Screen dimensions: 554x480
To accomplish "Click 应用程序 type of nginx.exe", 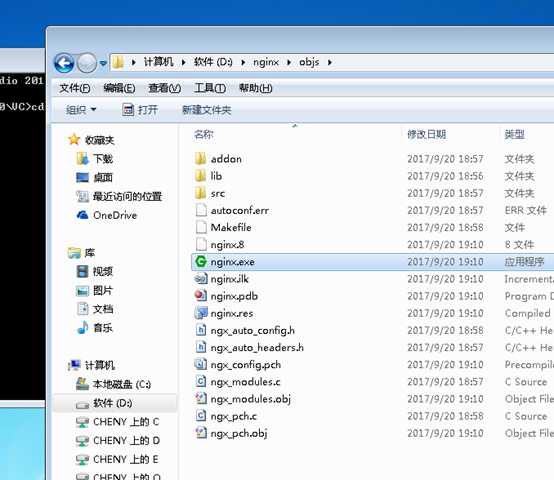I will coord(524,262).
